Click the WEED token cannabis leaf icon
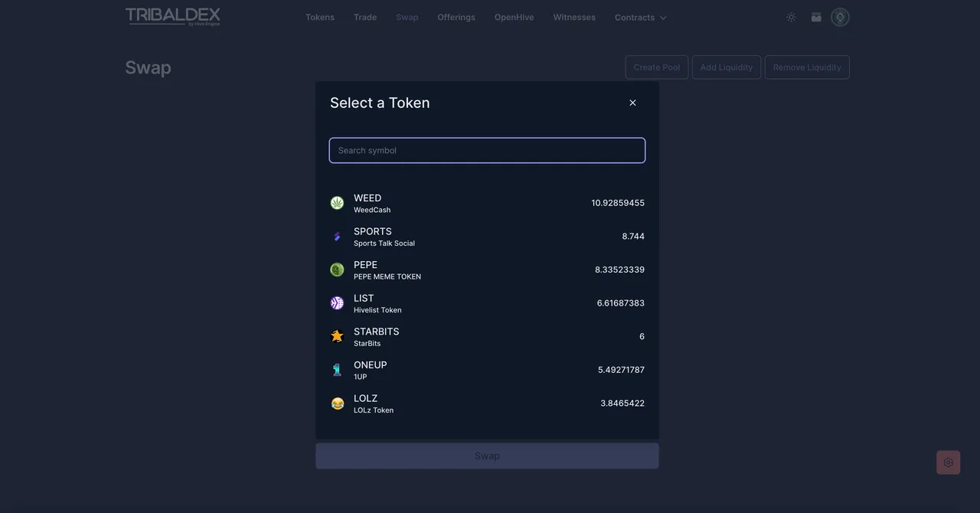Screen dimensions: 980x513 point(337,203)
